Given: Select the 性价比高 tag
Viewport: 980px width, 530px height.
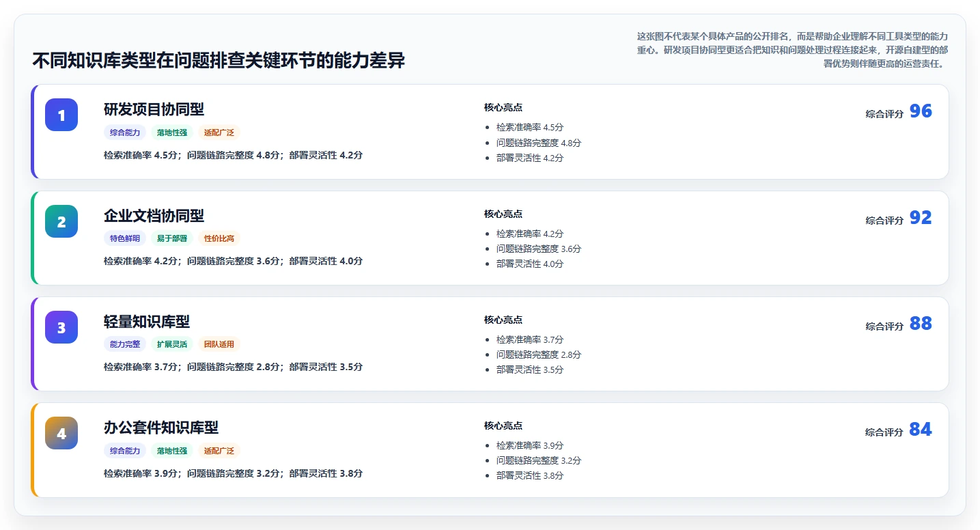Looking at the screenshot, I should point(219,238).
